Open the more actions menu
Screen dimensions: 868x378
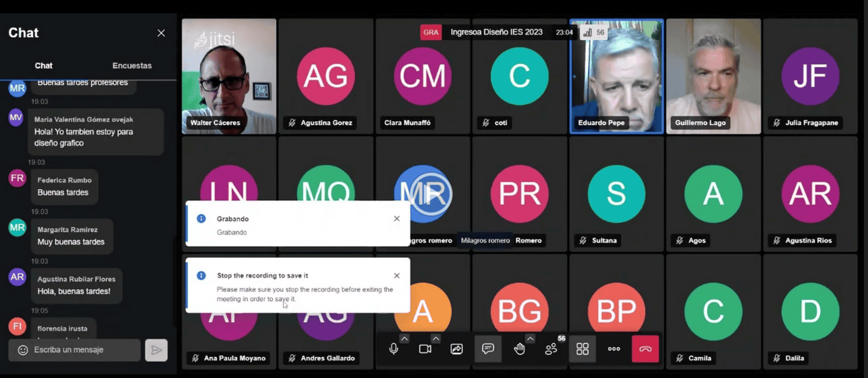pos(614,349)
